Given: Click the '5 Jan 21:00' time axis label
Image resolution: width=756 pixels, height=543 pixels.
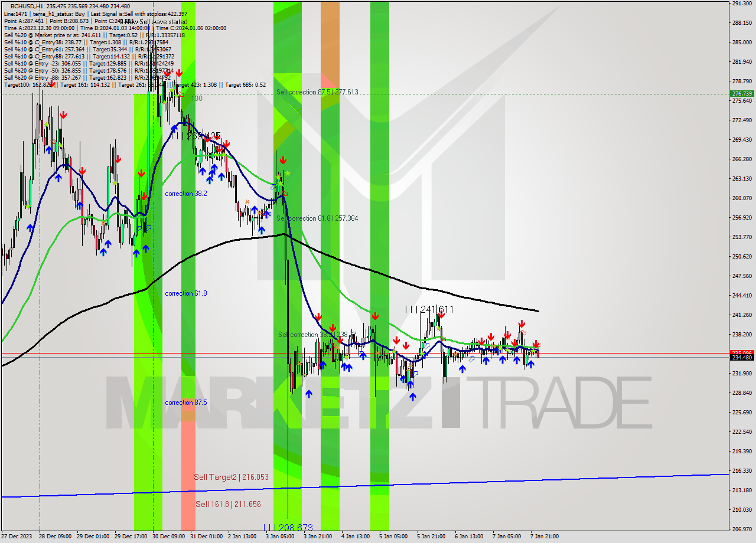Looking at the screenshot, I should (x=431, y=537).
